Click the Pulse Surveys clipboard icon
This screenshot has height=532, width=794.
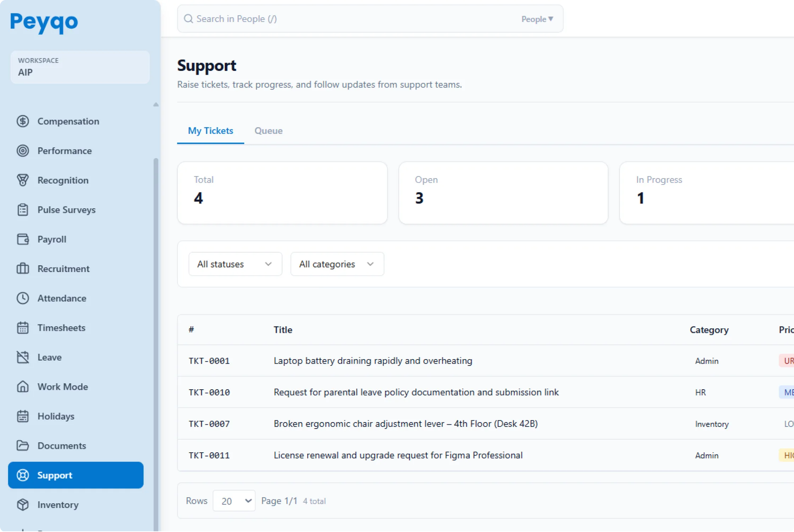(23, 210)
